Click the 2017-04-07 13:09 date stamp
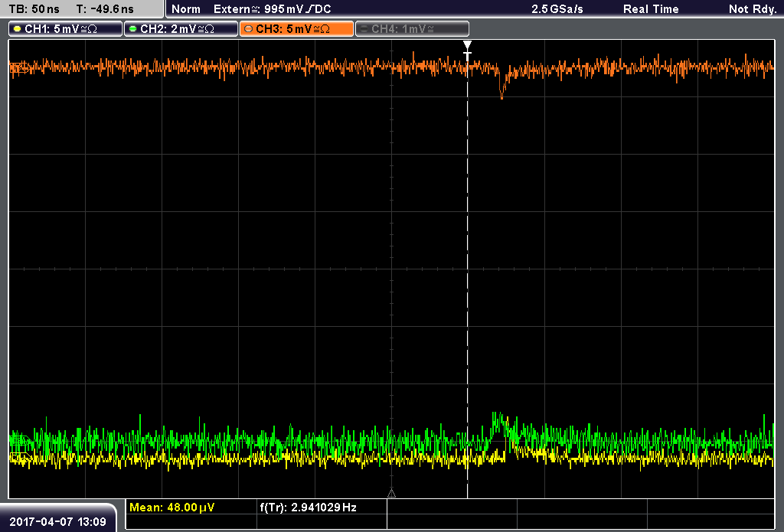 (x=58, y=522)
